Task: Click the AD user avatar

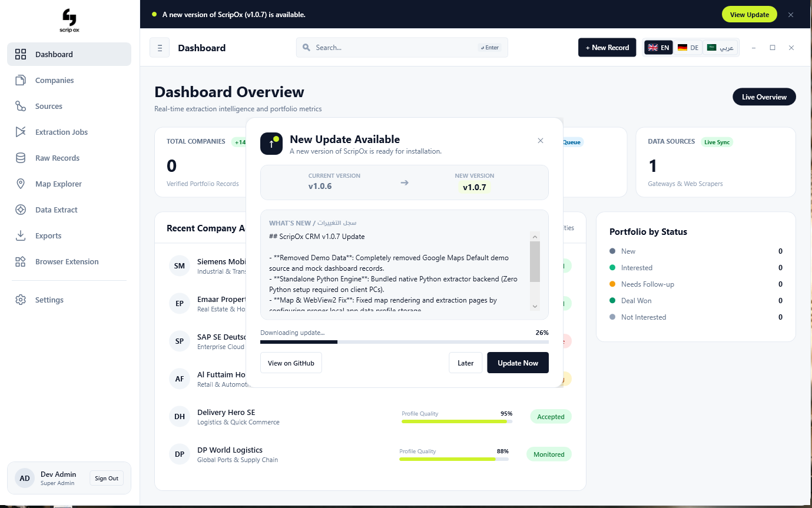Action: pyautogui.click(x=25, y=478)
